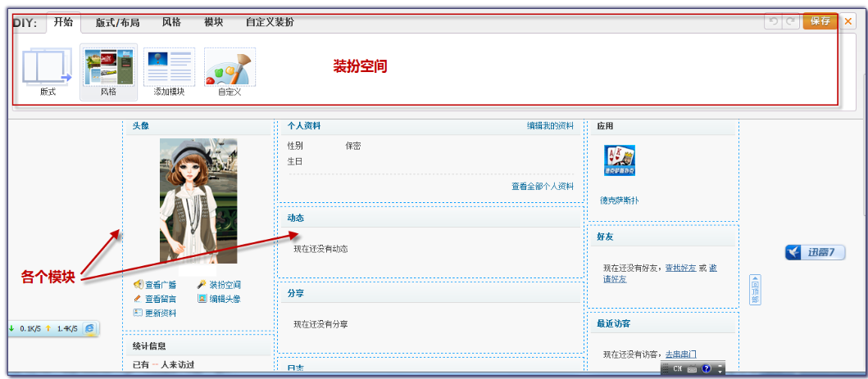The image size is (868, 379).
Task: Click the 添加模块 add module icon
Action: click(169, 67)
